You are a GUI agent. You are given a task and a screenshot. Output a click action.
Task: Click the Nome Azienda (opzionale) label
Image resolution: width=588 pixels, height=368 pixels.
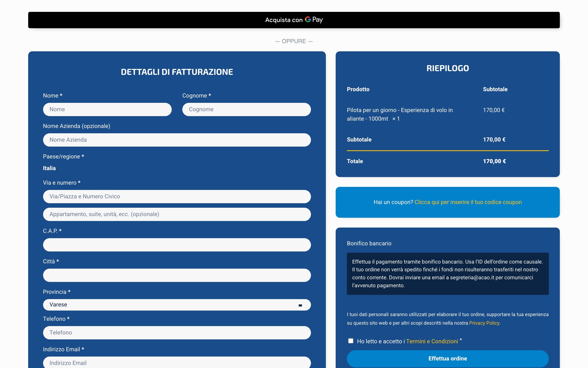[77, 126]
